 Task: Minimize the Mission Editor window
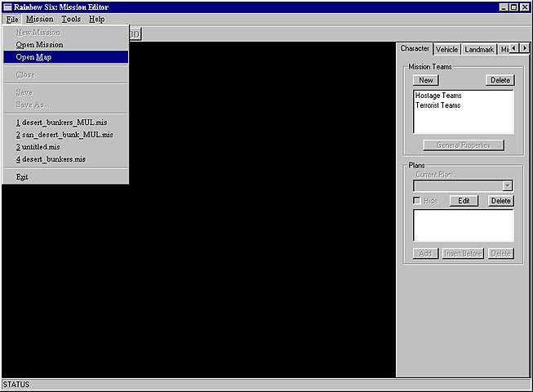pyautogui.click(x=504, y=7)
